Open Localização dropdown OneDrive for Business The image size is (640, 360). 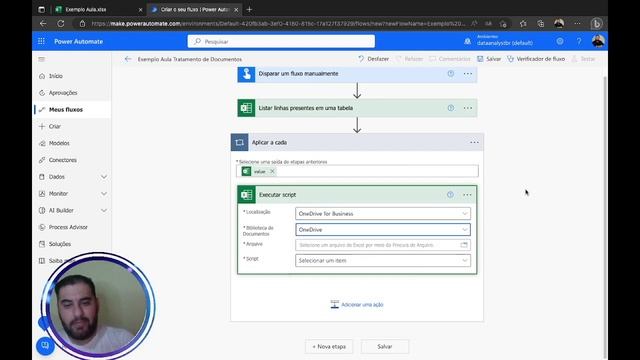(383, 213)
